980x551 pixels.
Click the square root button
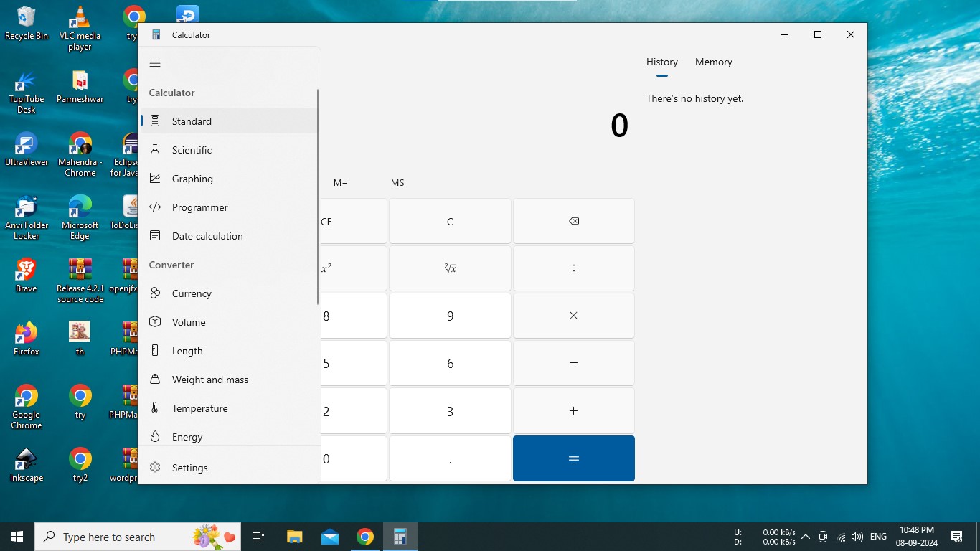(x=450, y=268)
